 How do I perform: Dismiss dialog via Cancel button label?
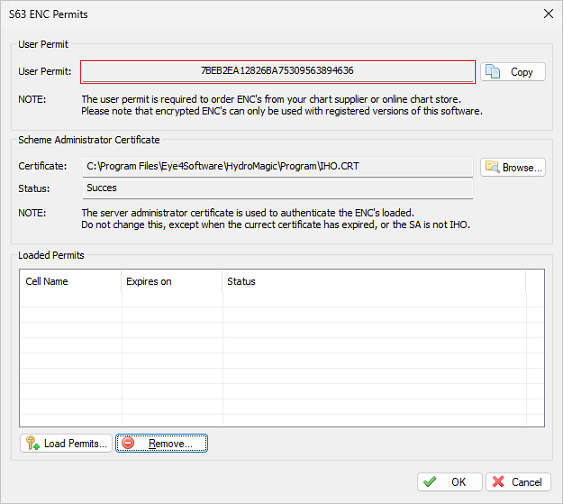coord(526,482)
